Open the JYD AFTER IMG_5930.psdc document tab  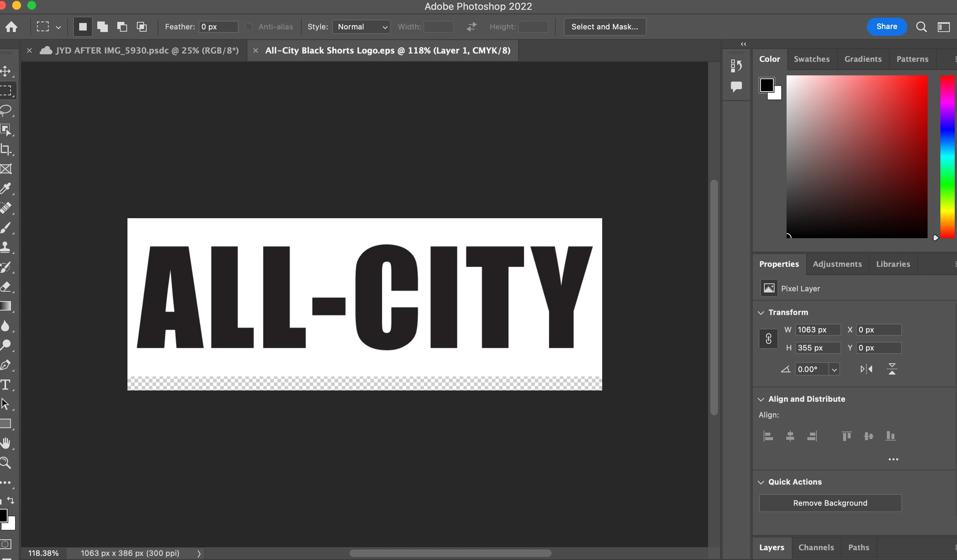147,50
